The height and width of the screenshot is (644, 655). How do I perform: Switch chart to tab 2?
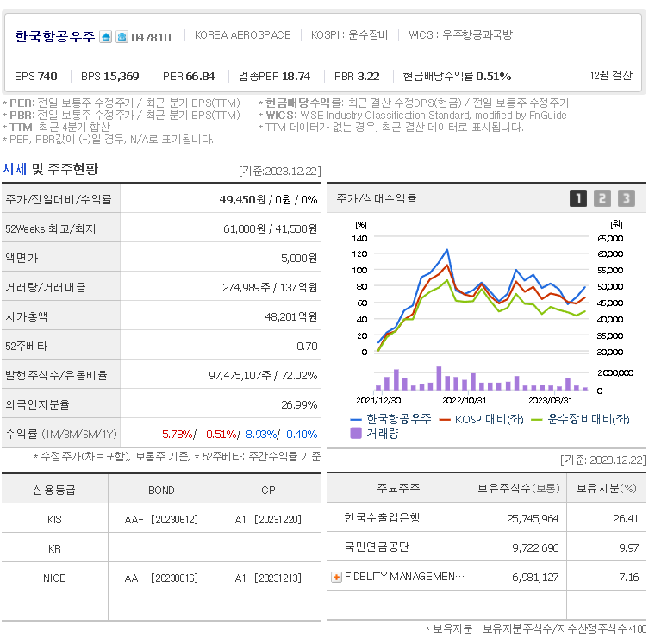[602, 198]
